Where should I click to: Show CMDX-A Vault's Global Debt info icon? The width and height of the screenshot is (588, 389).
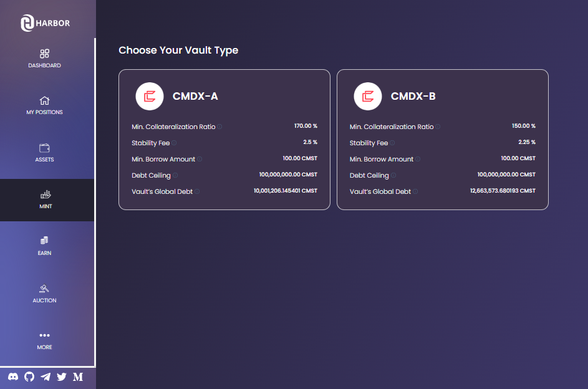tap(197, 191)
